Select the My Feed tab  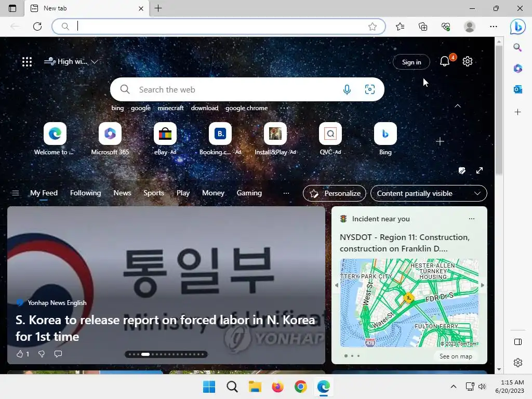click(x=44, y=193)
